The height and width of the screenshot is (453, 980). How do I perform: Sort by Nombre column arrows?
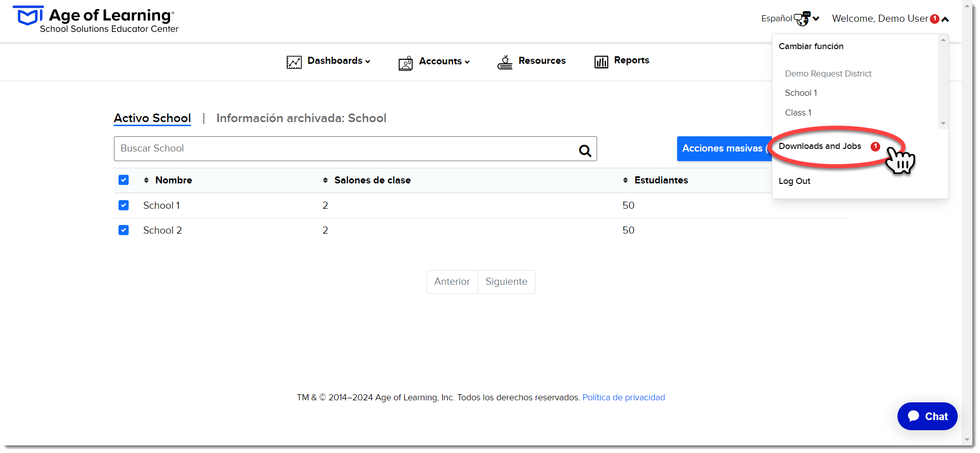(x=146, y=180)
